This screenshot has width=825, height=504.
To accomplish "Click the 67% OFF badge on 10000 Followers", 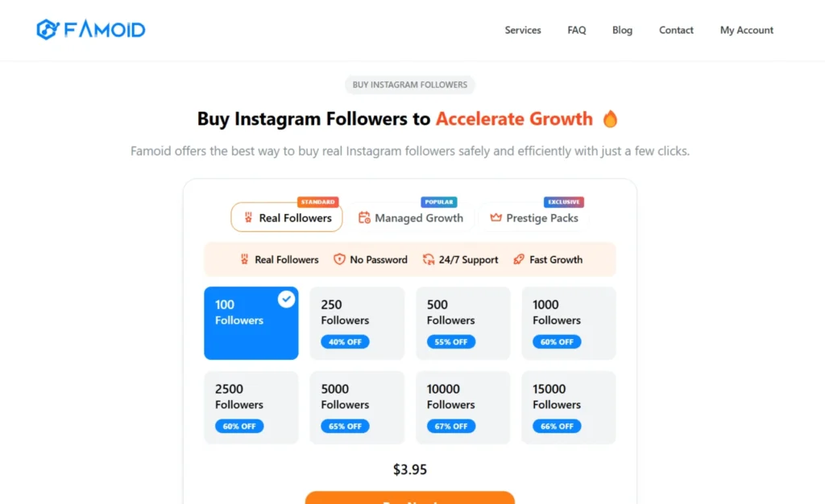I will tap(451, 426).
